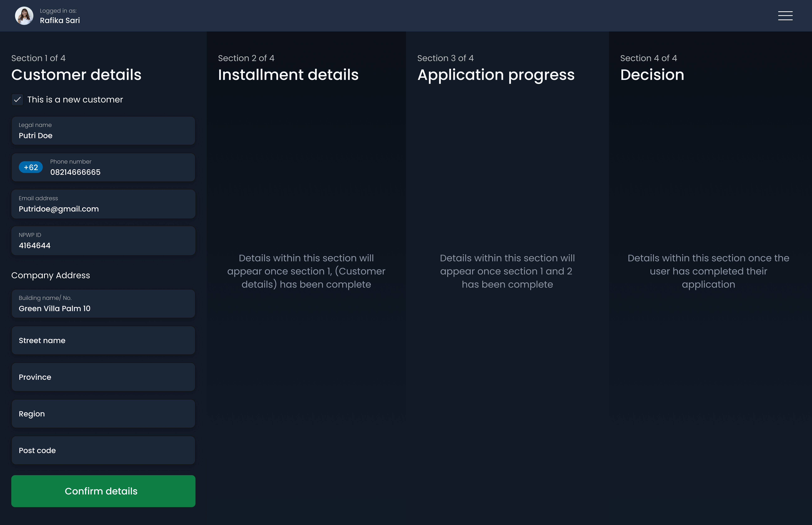Uncheck 'This is a new customer' checkbox
This screenshot has width=812, height=525.
(17, 99)
